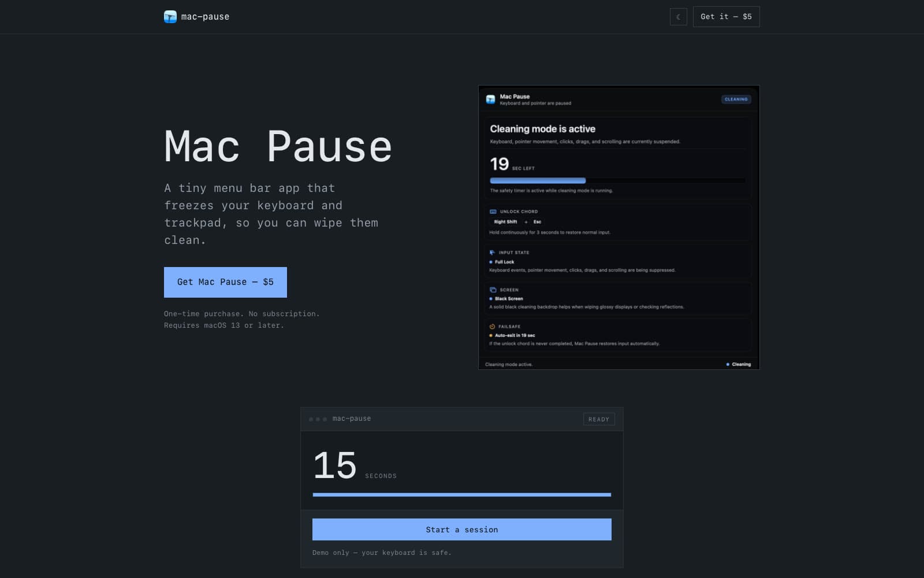Click "One-time purchase. No subscription." text
Screen dimensions: 924x578
[241, 314]
